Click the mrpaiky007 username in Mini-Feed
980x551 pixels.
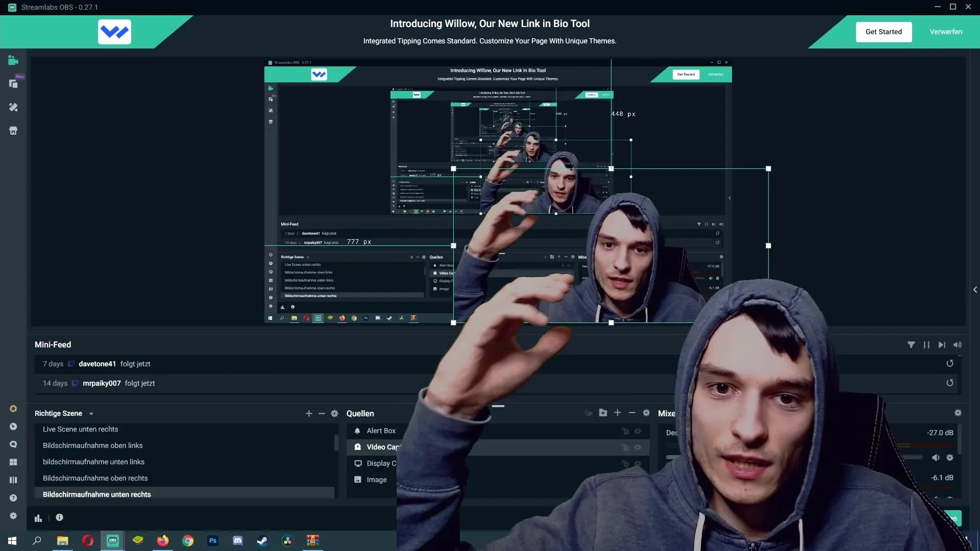(102, 383)
